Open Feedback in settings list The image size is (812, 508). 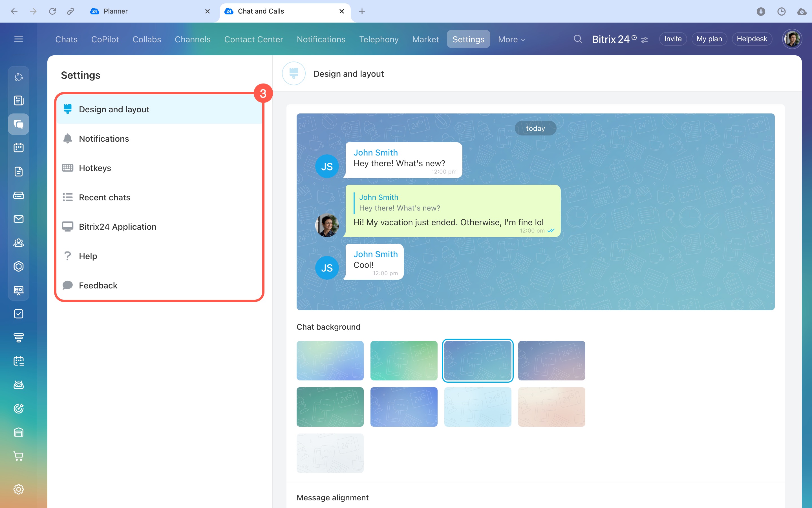coord(159,286)
